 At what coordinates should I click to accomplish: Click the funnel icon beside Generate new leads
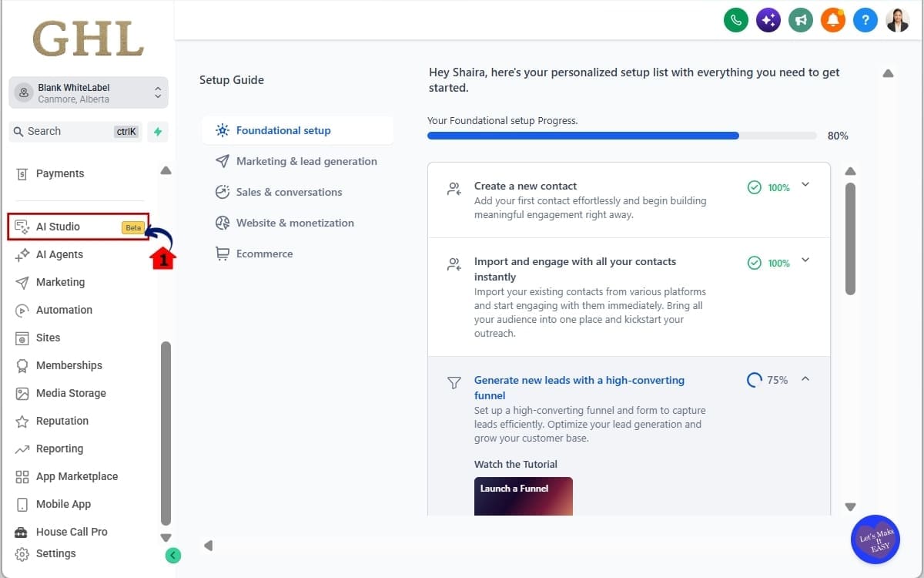point(454,382)
